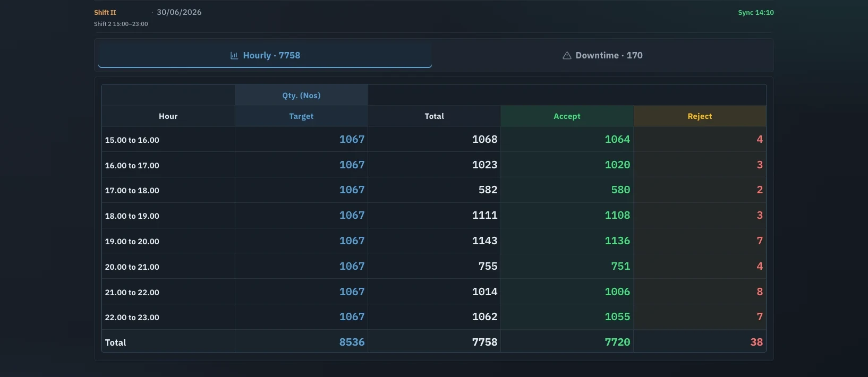This screenshot has width=868, height=377.
Task: Click the Shift II label
Action: [105, 12]
